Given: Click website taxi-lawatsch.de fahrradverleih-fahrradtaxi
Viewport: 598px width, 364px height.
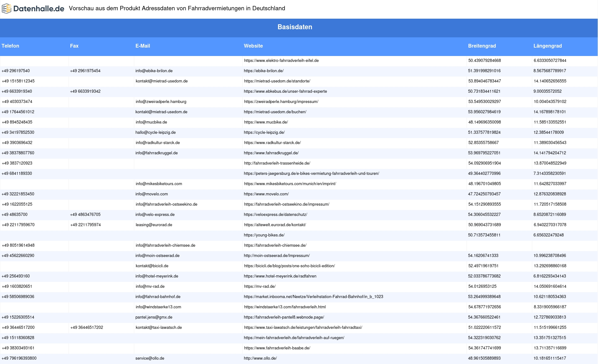Looking at the screenshot, I should click(x=303, y=328).
